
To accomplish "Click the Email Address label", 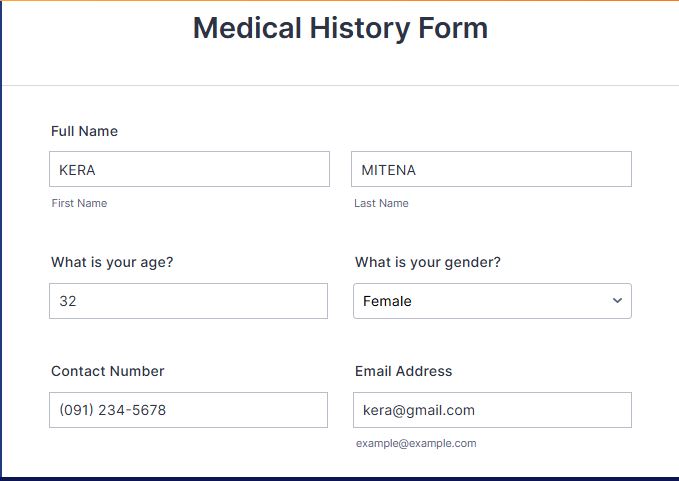I will (403, 371).
